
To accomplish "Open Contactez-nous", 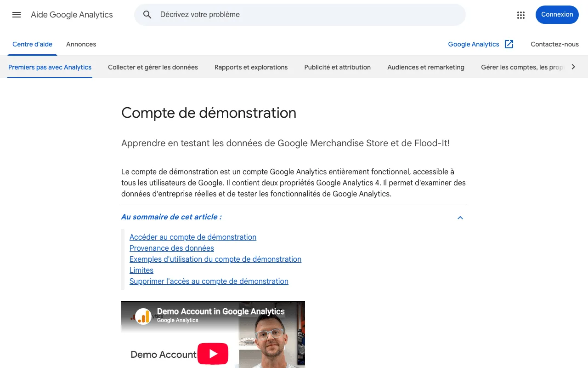I will 554,44.
